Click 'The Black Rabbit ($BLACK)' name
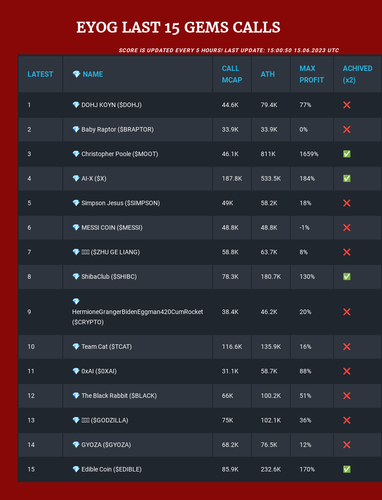The image size is (382, 500). point(119,396)
